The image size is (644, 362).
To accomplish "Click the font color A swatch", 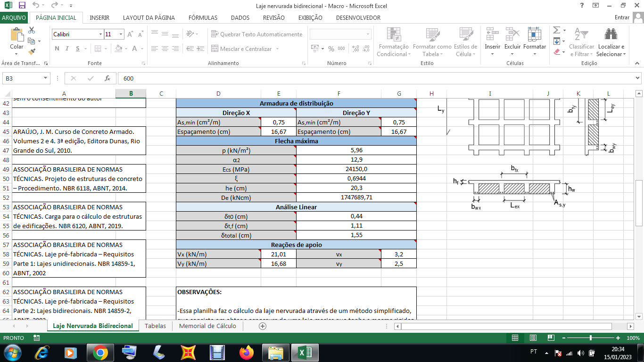I will pyautogui.click(x=134, y=49).
